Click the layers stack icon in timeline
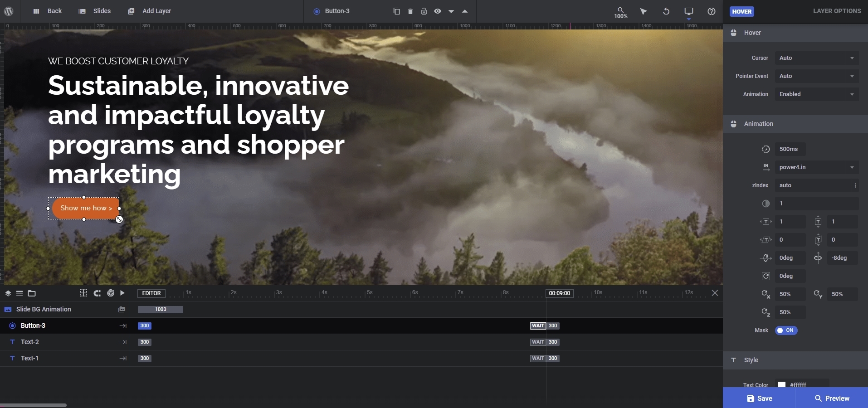This screenshot has width=868, height=408. (8, 293)
